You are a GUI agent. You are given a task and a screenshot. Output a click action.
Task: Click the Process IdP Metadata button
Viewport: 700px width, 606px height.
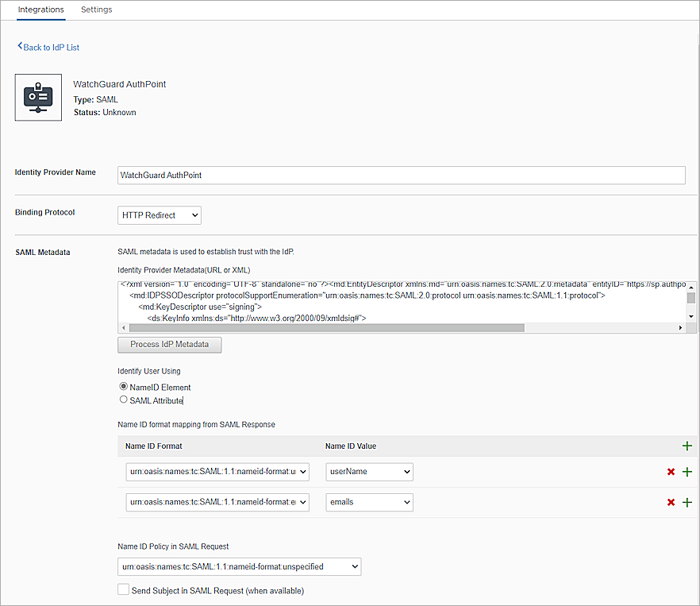point(169,344)
